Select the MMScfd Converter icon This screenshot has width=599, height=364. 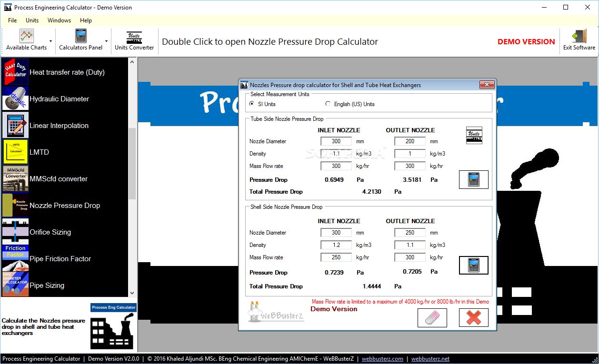pyautogui.click(x=16, y=178)
